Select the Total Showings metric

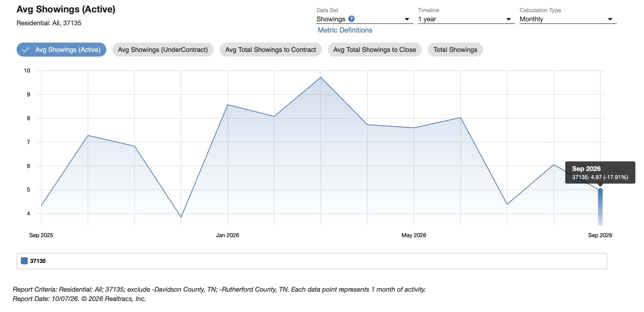coord(455,50)
